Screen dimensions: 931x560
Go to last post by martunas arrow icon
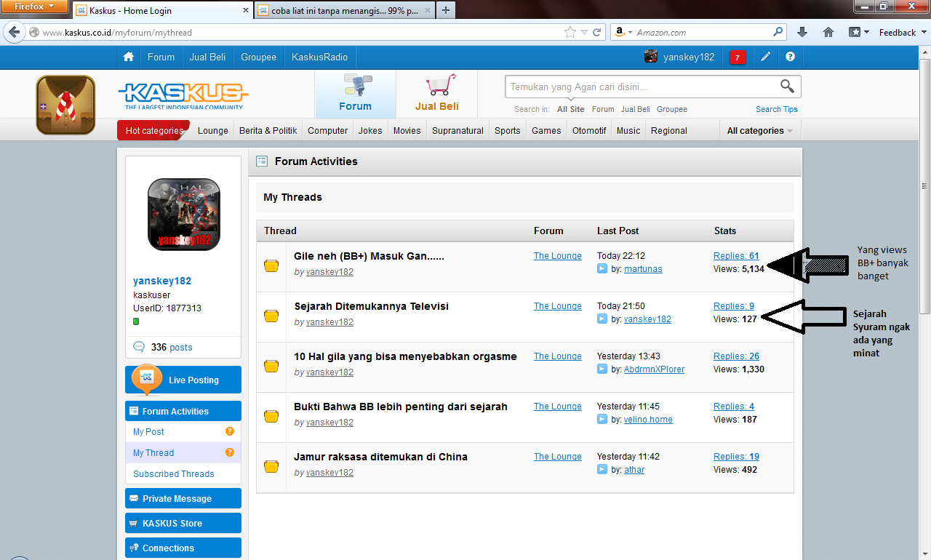click(x=602, y=269)
